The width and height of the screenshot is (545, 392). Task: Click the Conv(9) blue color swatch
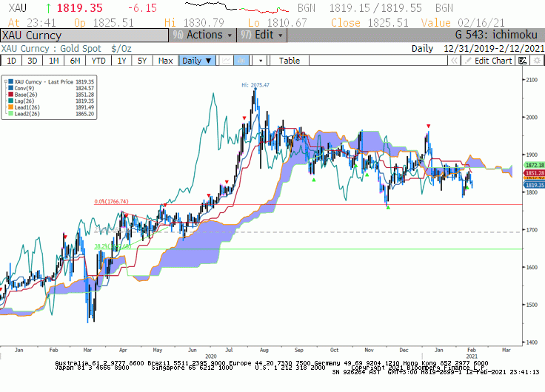[11, 88]
